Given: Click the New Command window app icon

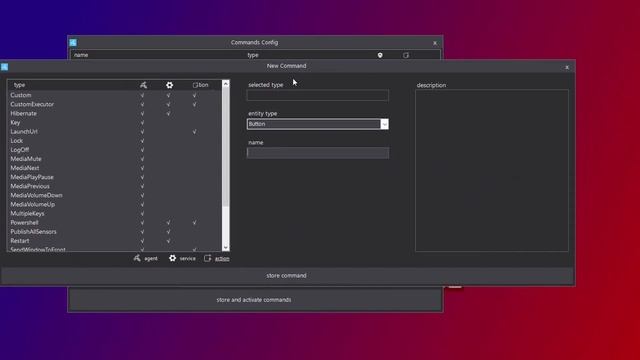Looking at the screenshot, I should [x=4, y=67].
